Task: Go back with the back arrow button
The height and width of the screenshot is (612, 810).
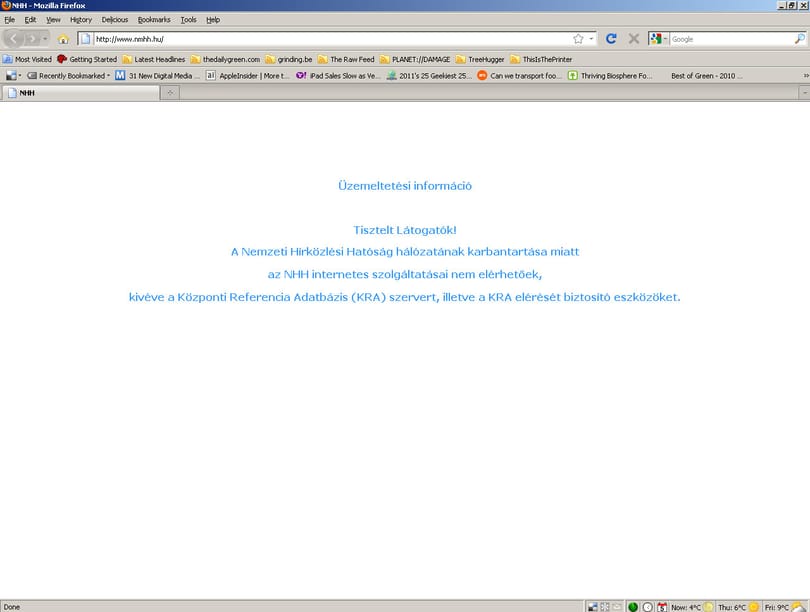Action: point(13,39)
